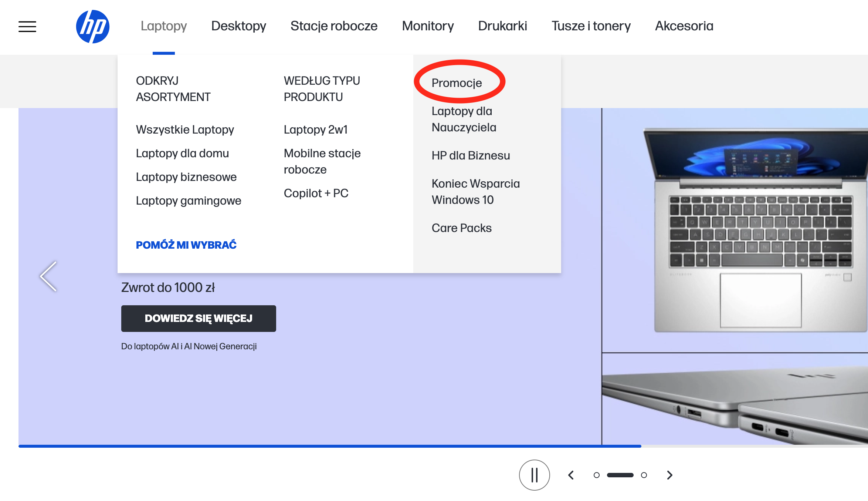Screen dimensions: 868x501
Task: Open the Tusze i tonery tab
Action: point(591,26)
